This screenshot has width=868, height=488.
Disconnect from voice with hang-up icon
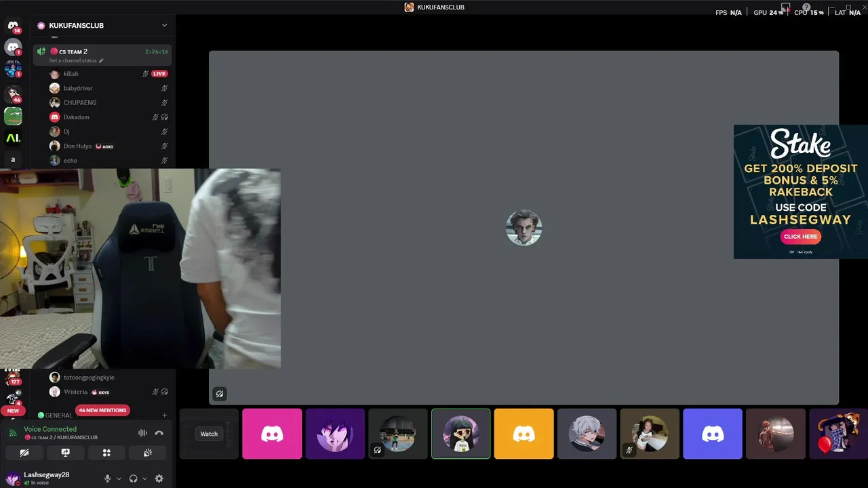[159, 433]
